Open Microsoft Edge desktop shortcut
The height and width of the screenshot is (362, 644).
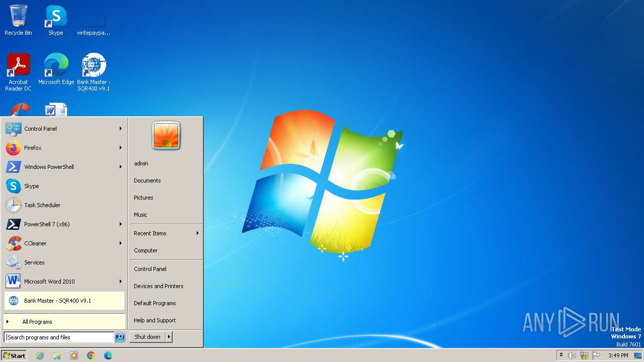tap(56, 69)
